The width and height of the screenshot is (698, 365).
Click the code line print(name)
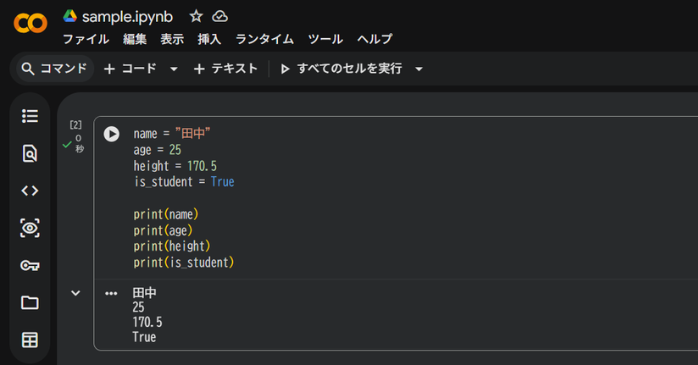coord(166,215)
